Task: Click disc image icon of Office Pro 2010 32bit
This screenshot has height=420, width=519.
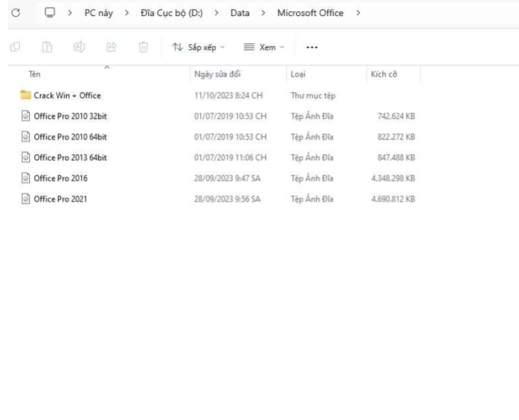Action: (x=26, y=116)
